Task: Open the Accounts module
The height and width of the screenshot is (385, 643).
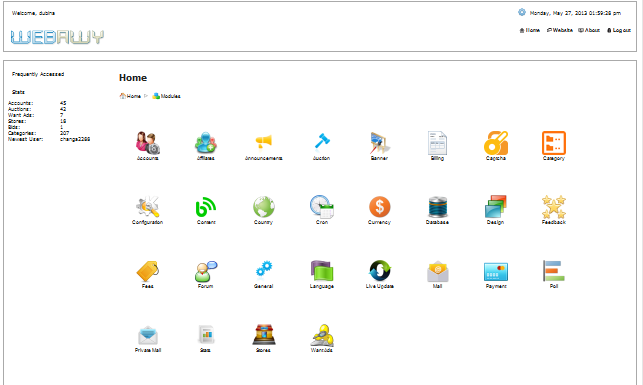Action: pos(148,146)
